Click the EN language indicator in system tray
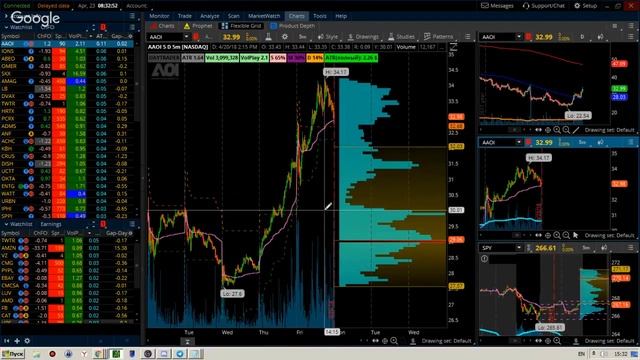The image size is (640, 360). pos(581,354)
